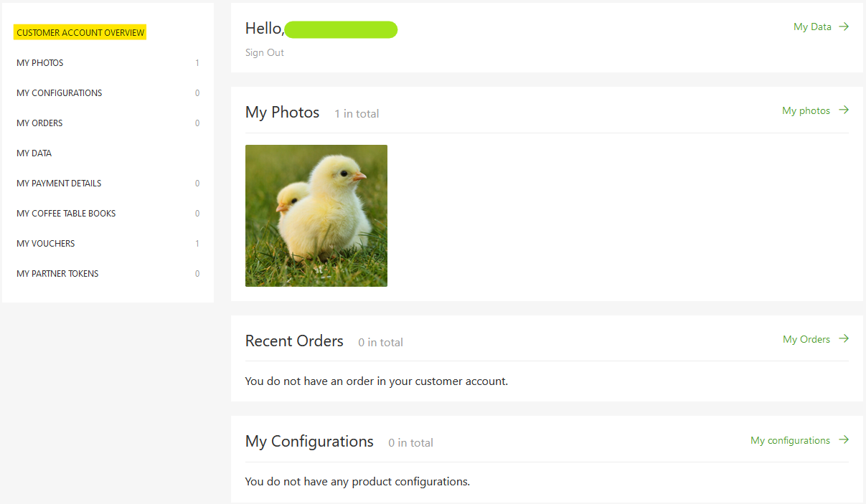Viewport: 866px width, 504px height.
Task: Click the green My configurations link
Action: coord(790,440)
